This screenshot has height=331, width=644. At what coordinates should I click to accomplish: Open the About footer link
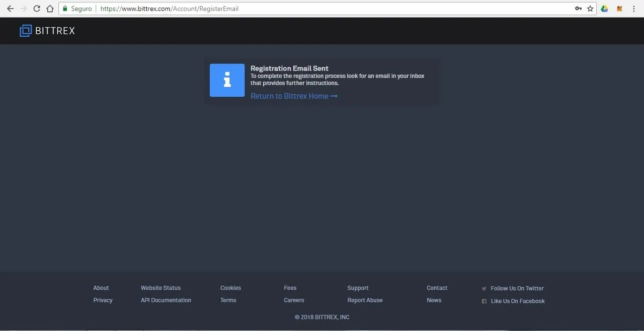pyautogui.click(x=101, y=288)
